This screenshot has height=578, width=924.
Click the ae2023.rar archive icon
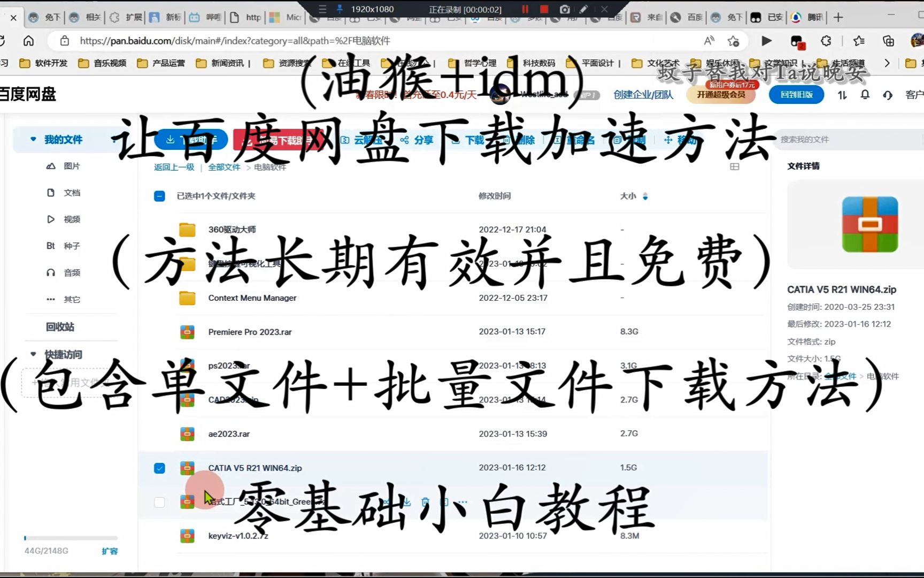tap(187, 433)
